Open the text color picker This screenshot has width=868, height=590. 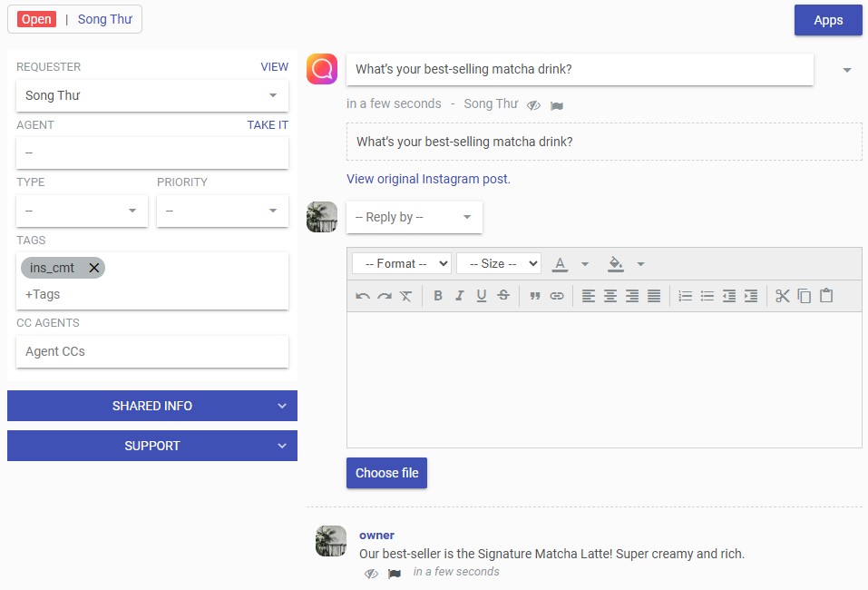point(561,263)
